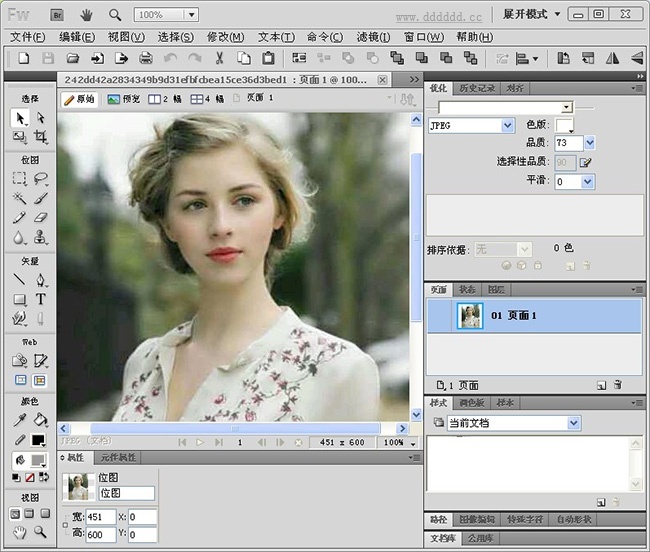Open the Align toolbar dropdown arrow
The width and height of the screenshot is (650, 552).
pyautogui.click(x=535, y=59)
